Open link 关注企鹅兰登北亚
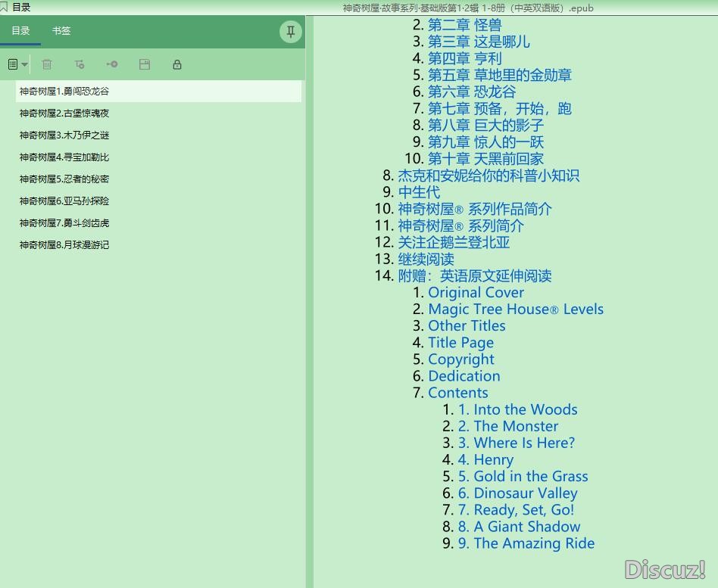The image size is (718, 588). click(x=454, y=242)
